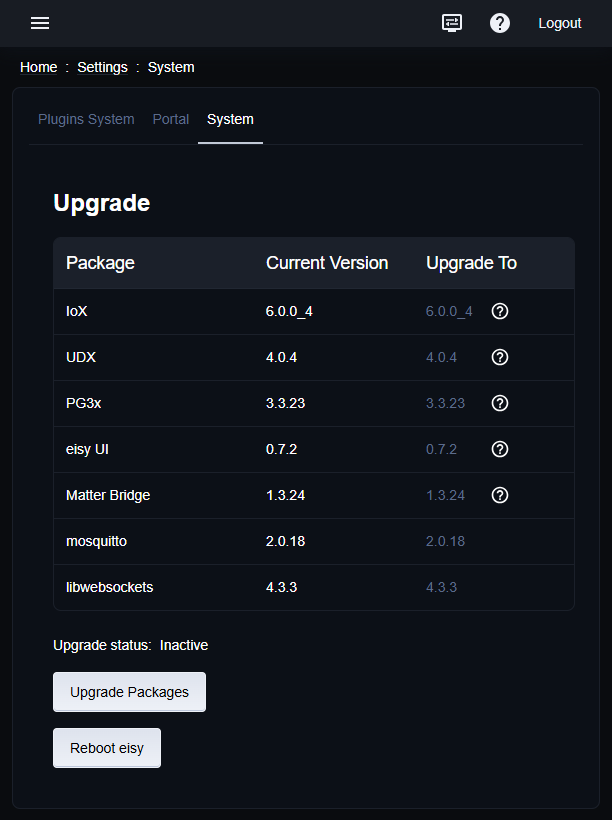Image resolution: width=612 pixels, height=820 pixels.
Task: Log out using the Logout link
Action: [x=559, y=23]
